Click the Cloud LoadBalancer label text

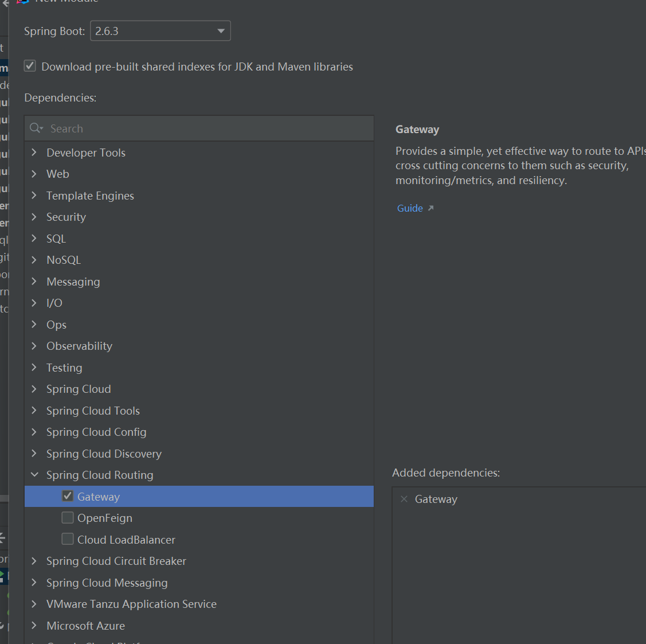pyautogui.click(x=126, y=540)
